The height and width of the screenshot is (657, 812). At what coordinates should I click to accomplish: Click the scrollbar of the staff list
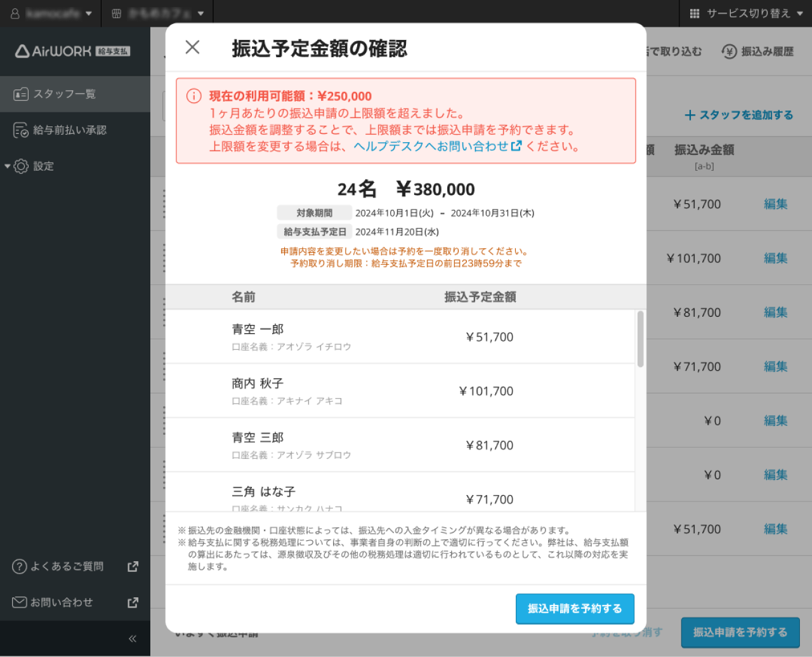tap(641, 338)
